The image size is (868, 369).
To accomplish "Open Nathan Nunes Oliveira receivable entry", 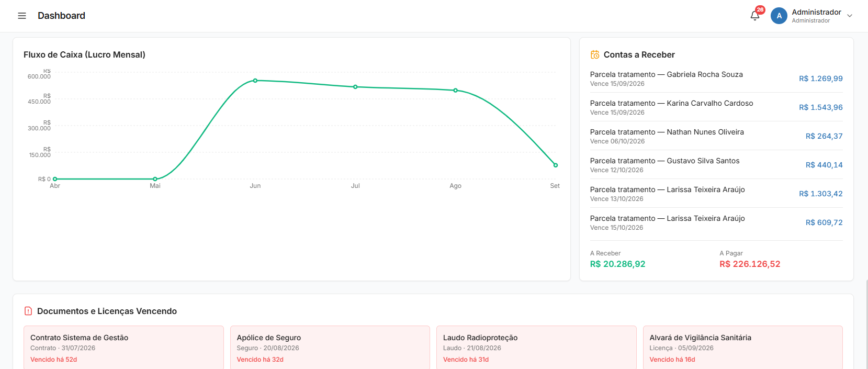I will point(716,136).
